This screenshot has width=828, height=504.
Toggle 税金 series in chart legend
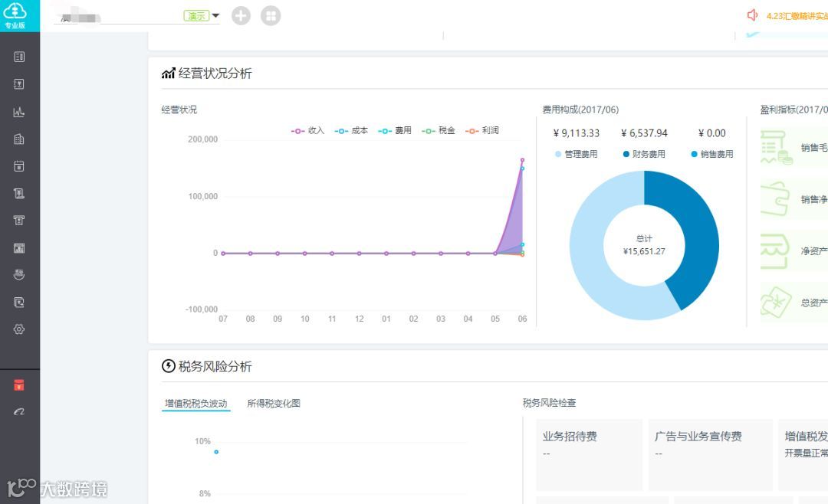pyautogui.click(x=439, y=130)
